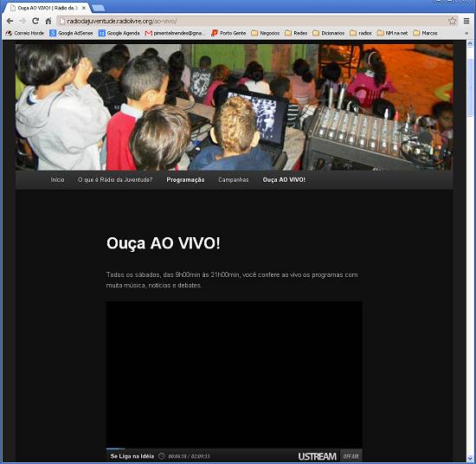Click the browser back arrow

tap(10, 21)
